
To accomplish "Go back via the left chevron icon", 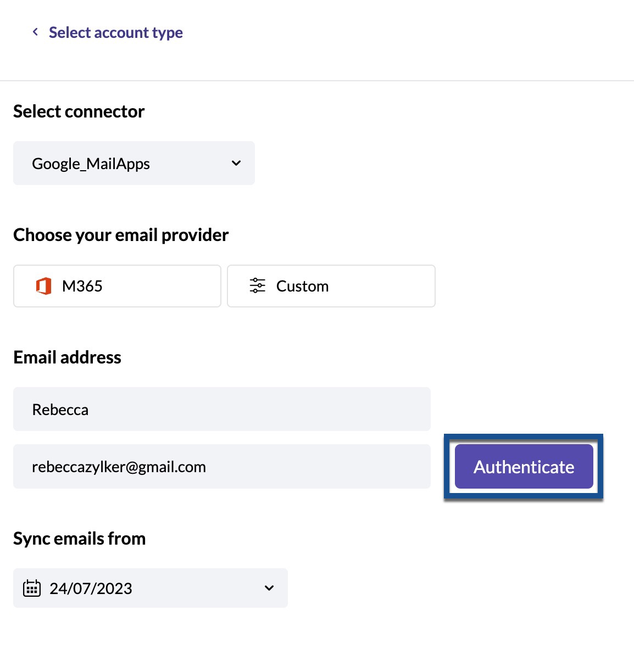I will tap(35, 32).
